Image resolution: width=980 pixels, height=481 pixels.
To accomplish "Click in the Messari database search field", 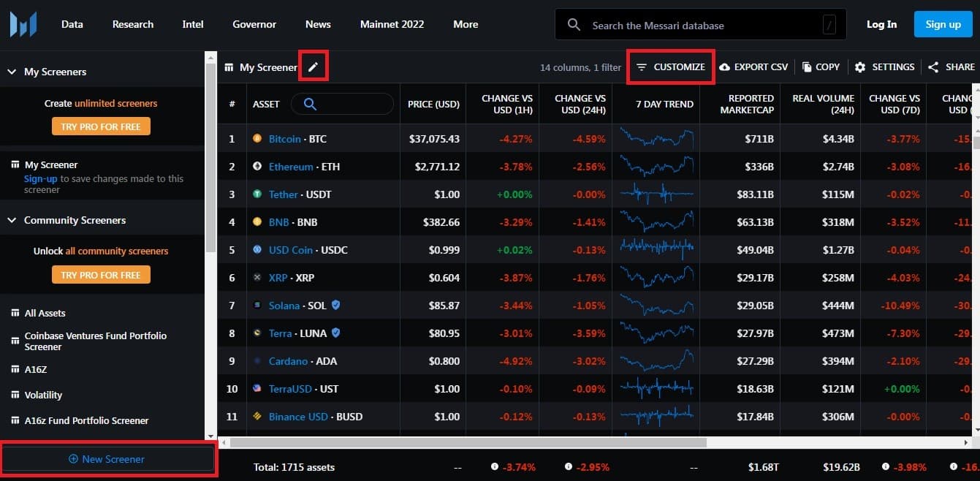I will click(x=700, y=25).
